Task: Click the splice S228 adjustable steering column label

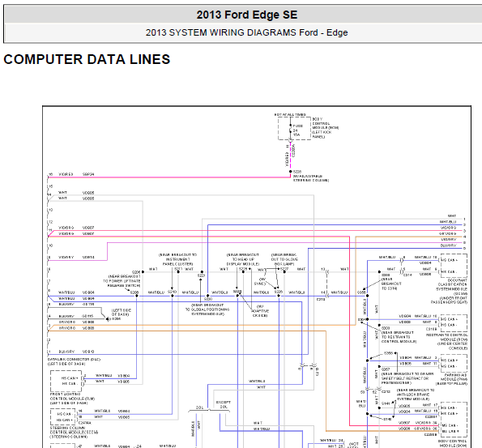Action: click(x=310, y=176)
